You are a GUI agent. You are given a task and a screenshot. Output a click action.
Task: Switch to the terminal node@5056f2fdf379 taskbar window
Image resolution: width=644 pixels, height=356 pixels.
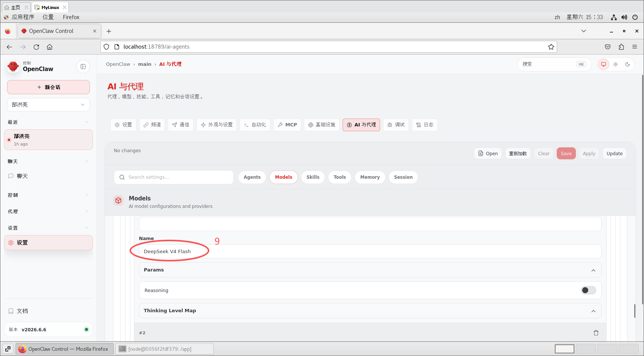[x=164, y=349]
